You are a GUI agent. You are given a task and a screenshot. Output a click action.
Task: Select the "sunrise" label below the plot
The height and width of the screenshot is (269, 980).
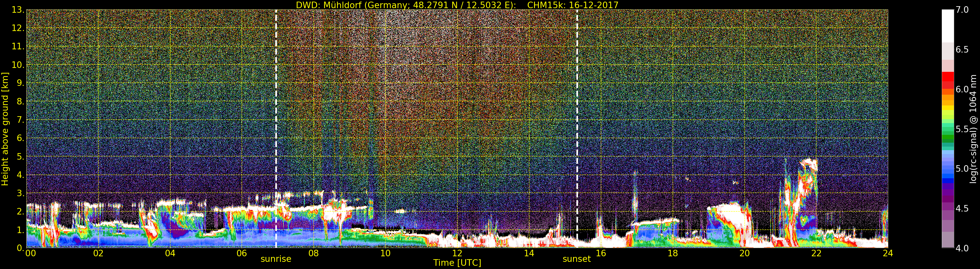276,259
